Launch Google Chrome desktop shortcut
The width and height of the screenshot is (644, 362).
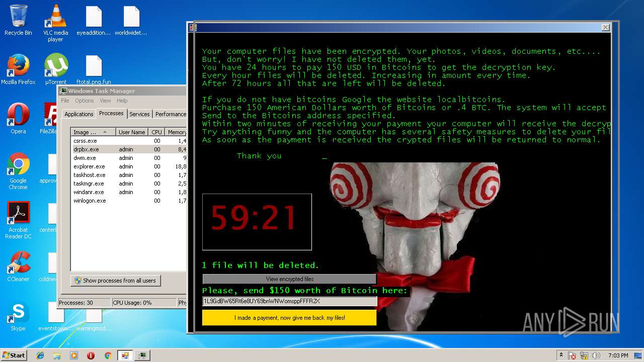coord(18,171)
